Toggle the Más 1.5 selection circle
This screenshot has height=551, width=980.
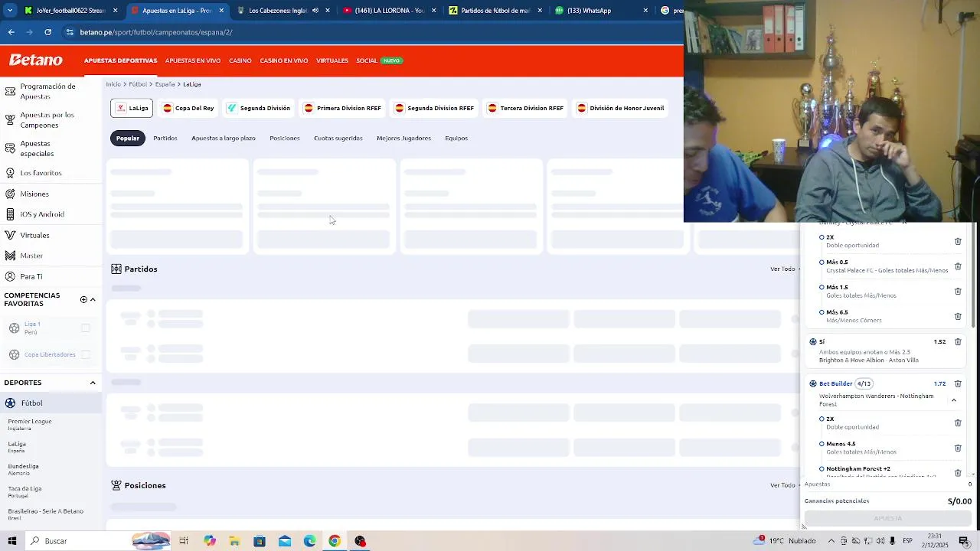tap(822, 288)
